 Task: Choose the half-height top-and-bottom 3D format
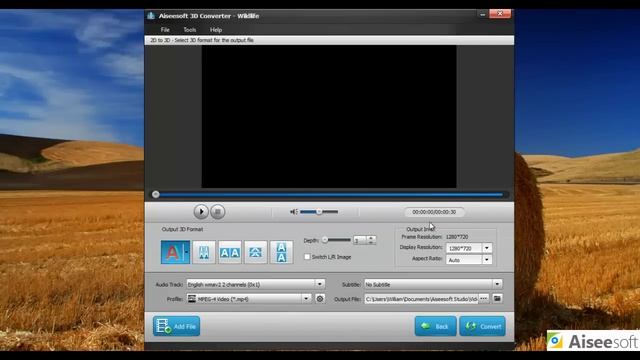[256, 252]
